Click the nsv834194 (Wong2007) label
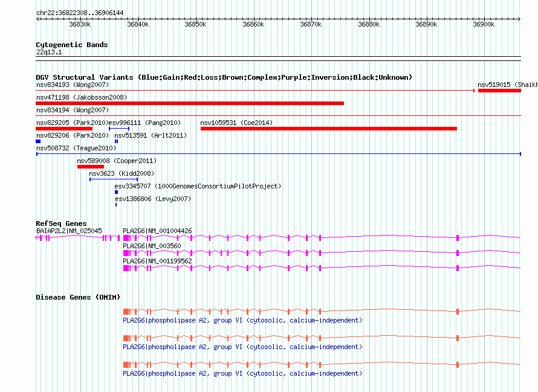This screenshot has height=392, width=538. [73, 110]
